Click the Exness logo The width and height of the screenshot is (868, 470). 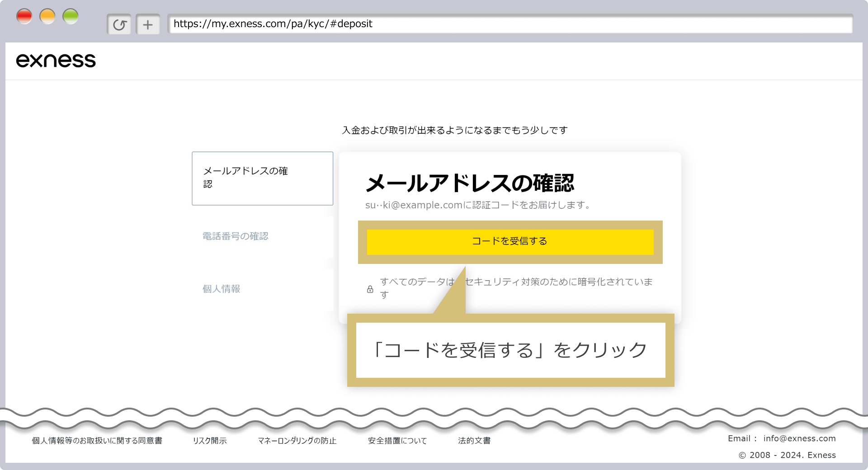coord(56,61)
